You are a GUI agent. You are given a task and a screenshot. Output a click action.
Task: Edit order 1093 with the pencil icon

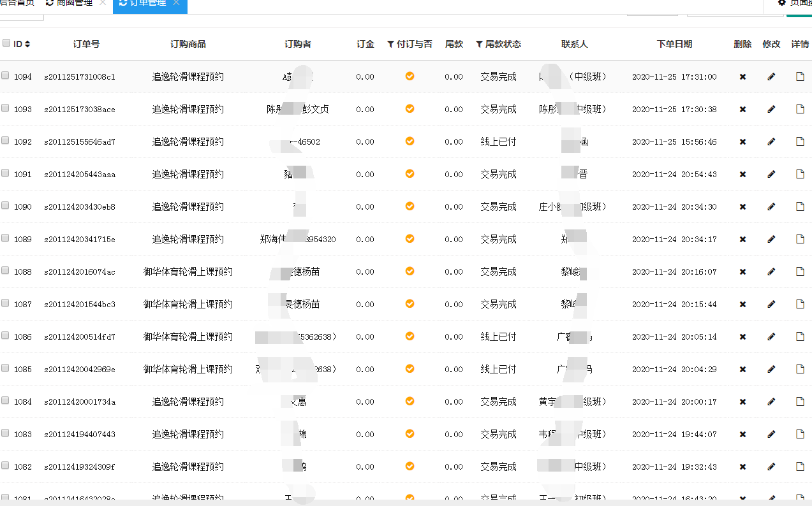(x=771, y=110)
